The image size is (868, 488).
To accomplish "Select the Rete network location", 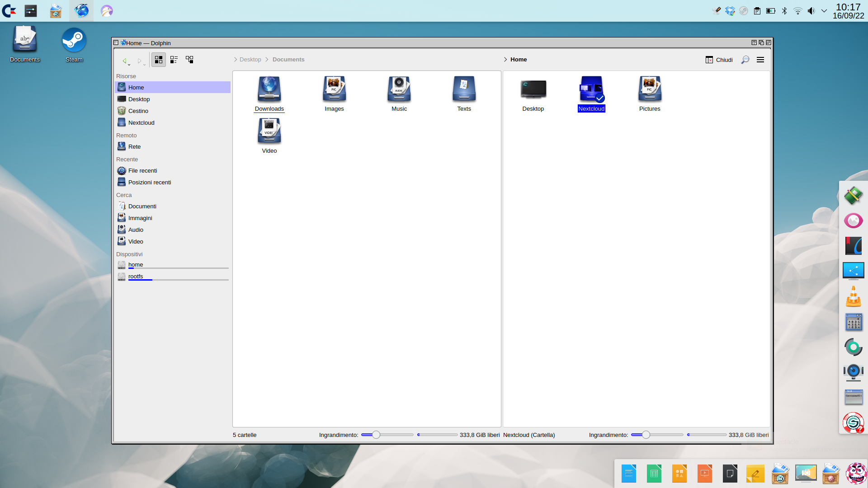I will [134, 146].
